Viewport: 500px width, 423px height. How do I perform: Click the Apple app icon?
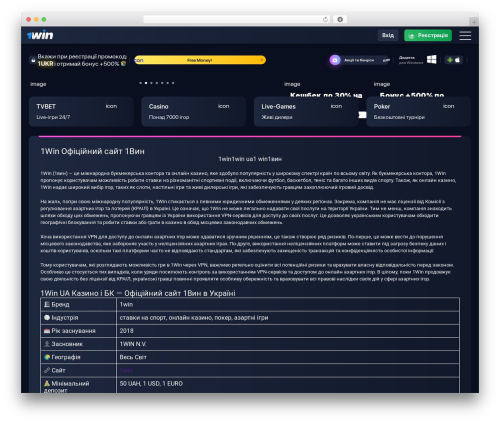[x=458, y=60]
